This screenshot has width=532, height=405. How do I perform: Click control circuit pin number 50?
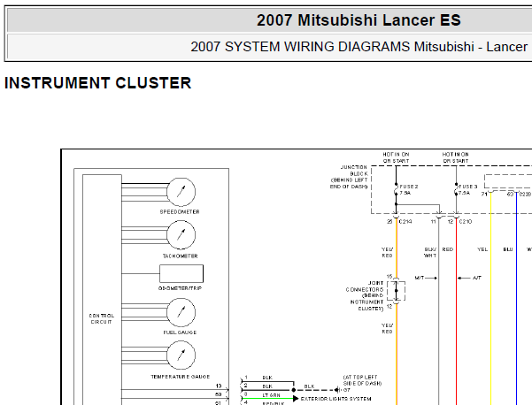click(219, 394)
